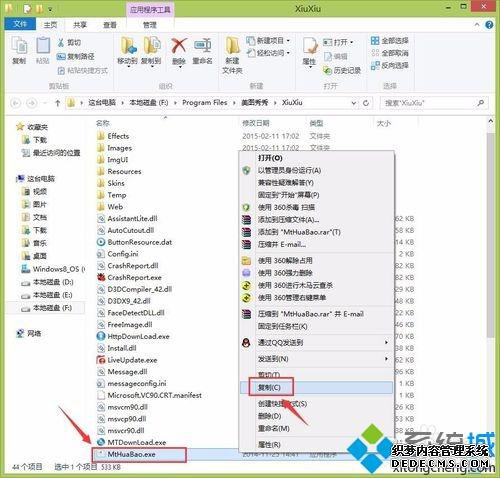Click Select all (全部选择) button
Viewport: 500px width, 478px height.
tap(390, 41)
